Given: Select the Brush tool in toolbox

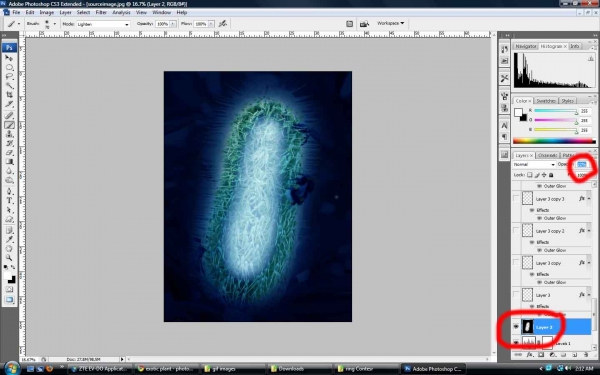Looking at the screenshot, I should [9, 125].
